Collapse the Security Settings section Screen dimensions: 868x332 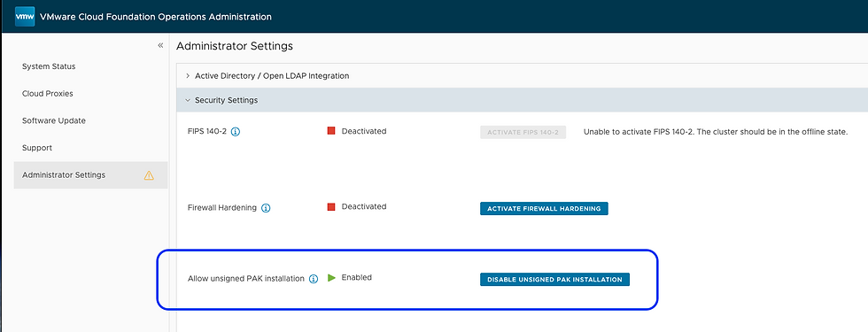point(226,101)
